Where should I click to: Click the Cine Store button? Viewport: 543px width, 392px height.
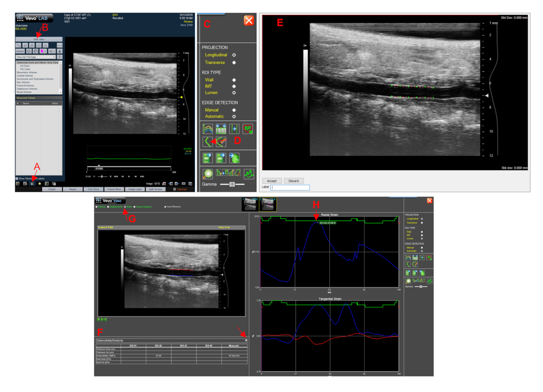93,189
